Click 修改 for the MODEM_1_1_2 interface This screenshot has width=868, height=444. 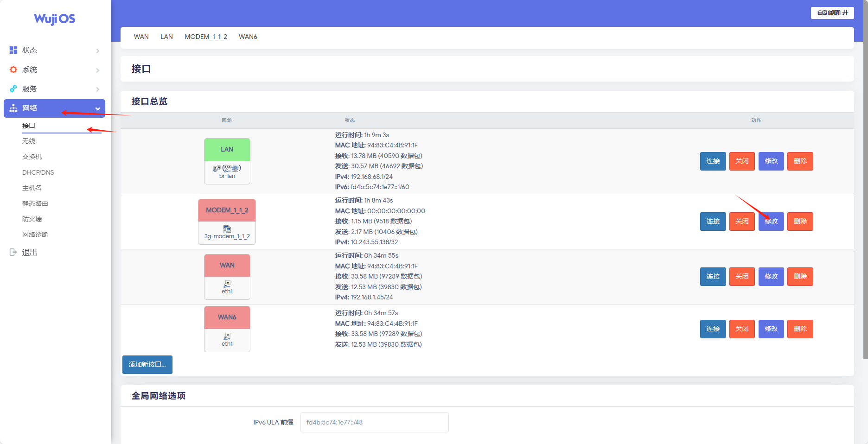(x=771, y=222)
